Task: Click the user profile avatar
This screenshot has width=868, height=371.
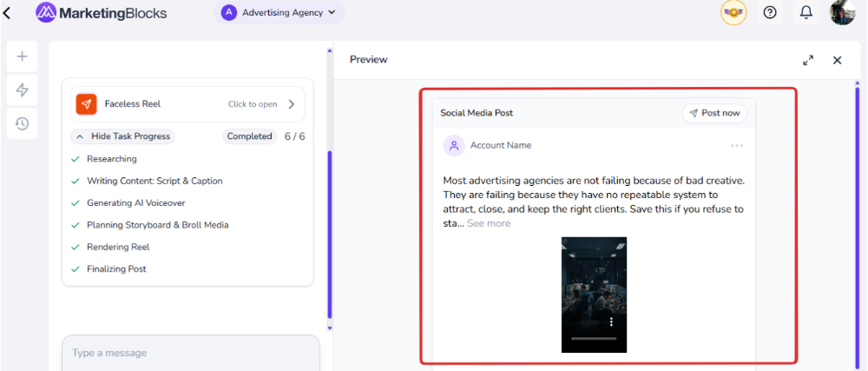Action: (842, 12)
